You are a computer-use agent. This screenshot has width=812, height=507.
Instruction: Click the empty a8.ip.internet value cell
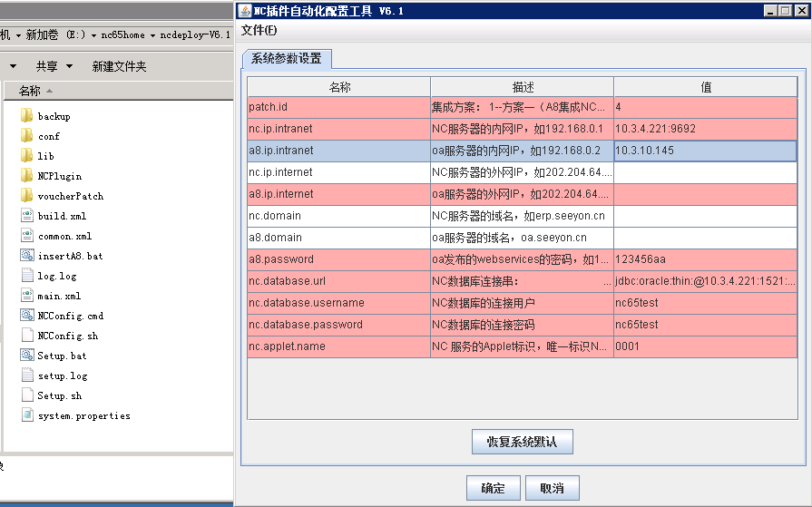pos(705,194)
